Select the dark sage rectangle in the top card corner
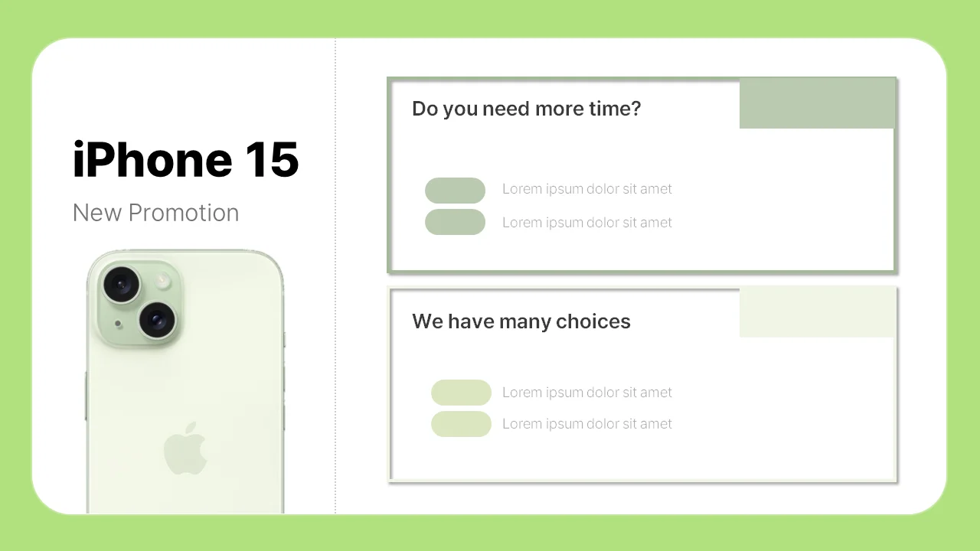 (x=818, y=103)
